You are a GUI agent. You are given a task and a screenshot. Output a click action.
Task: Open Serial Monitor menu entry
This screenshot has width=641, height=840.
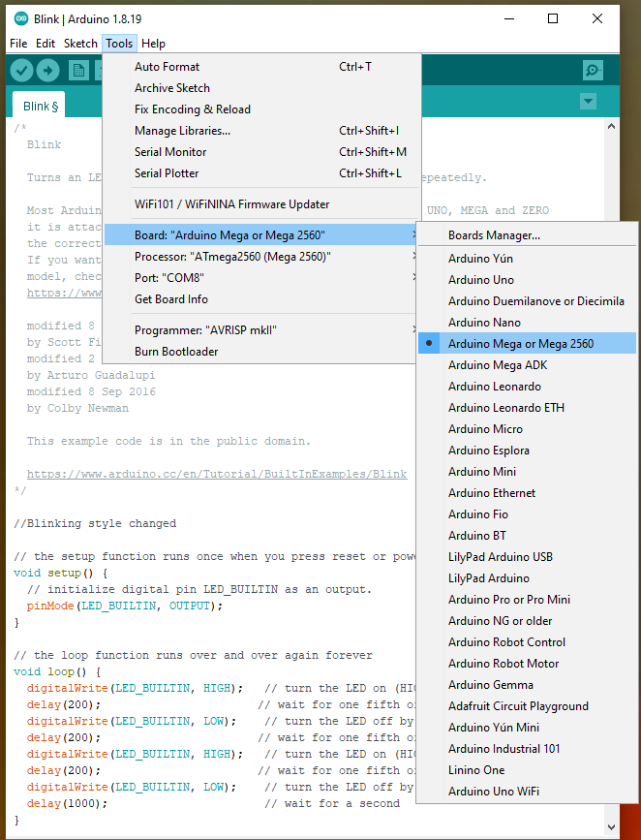tap(259, 152)
